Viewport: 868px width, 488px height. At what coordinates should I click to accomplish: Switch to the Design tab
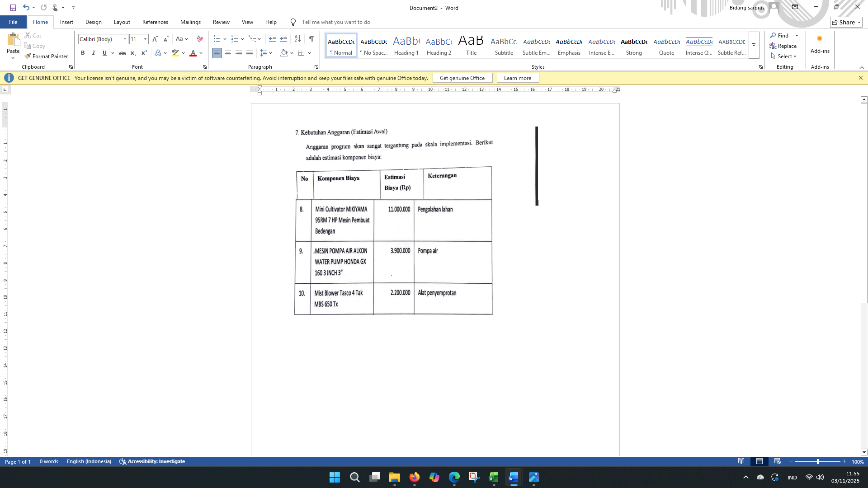(94, 22)
